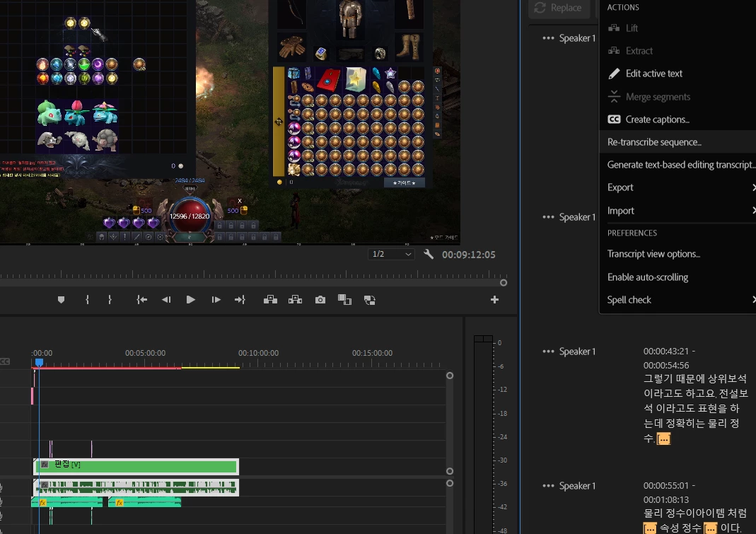Click the Lift icon in monitor controls

click(270, 300)
